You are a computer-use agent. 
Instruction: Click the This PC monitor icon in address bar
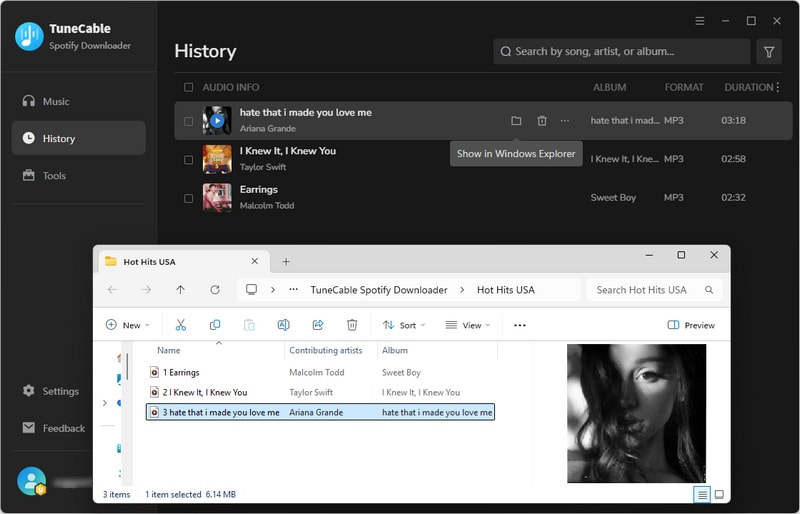[252, 289]
